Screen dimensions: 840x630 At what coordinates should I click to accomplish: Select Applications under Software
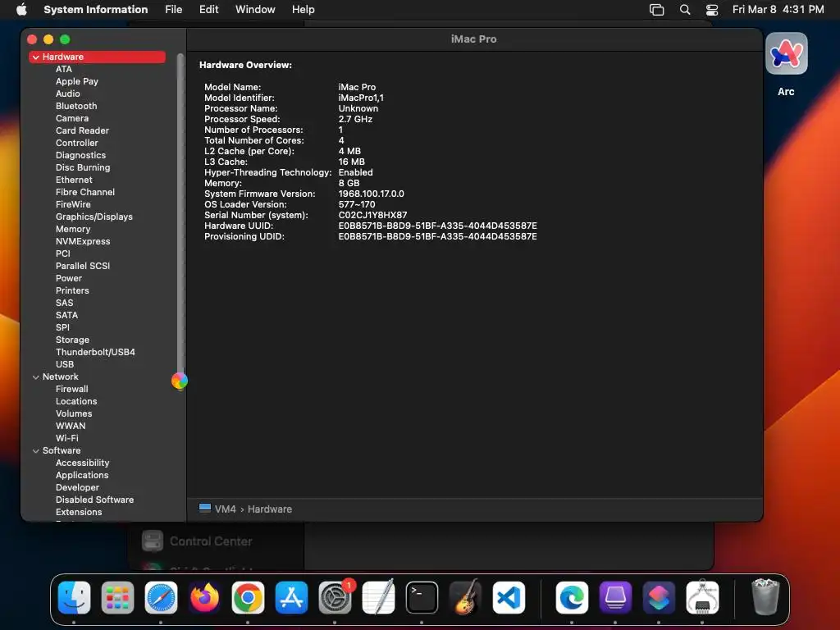[x=82, y=476]
